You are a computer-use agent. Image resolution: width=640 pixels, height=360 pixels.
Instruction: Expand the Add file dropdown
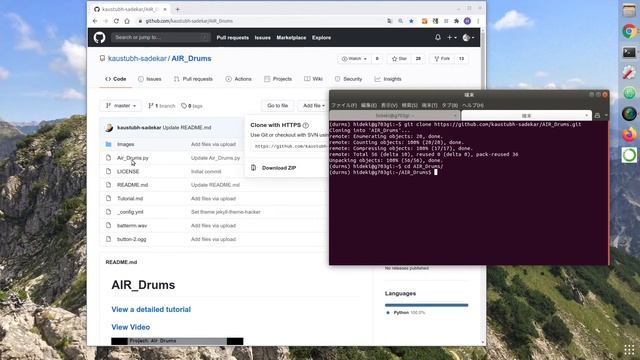pyautogui.click(x=314, y=106)
